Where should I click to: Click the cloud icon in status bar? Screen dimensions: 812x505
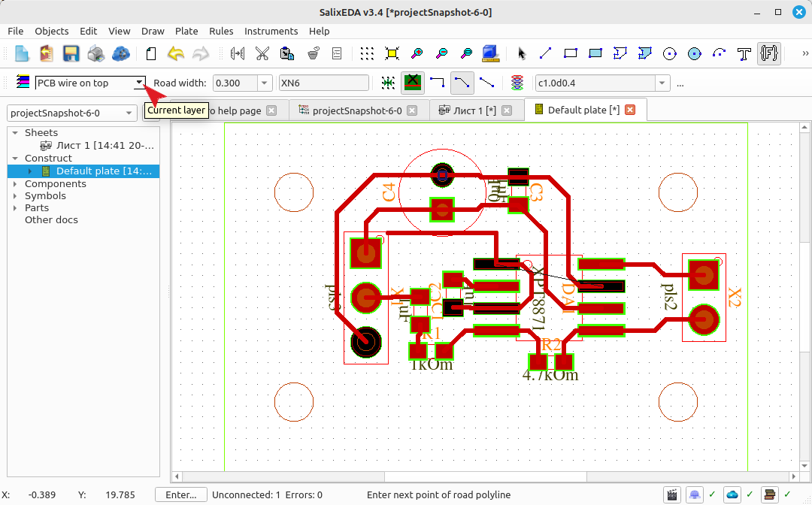[732, 495]
